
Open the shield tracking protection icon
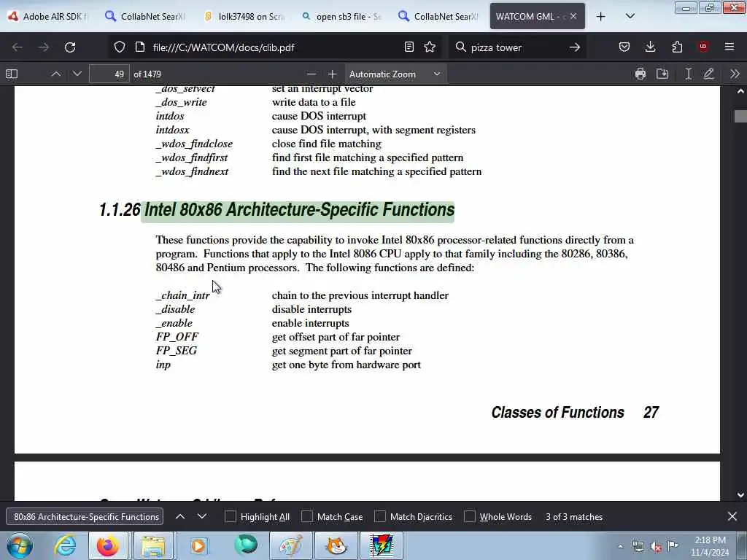point(120,47)
